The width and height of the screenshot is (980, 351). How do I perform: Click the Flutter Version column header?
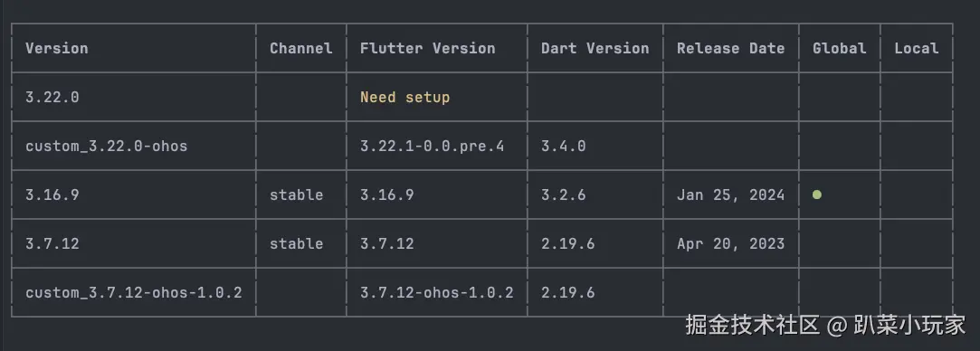pyautogui.click(x=427, y=49)
